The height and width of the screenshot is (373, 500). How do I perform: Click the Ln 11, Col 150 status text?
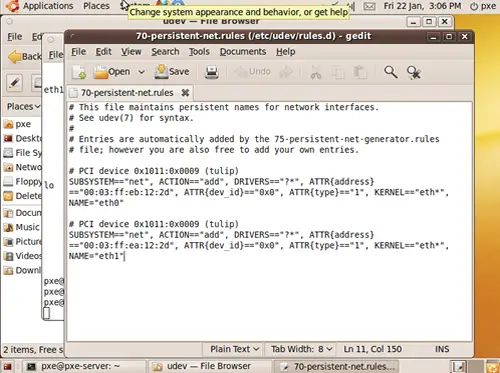coord(372,349)
